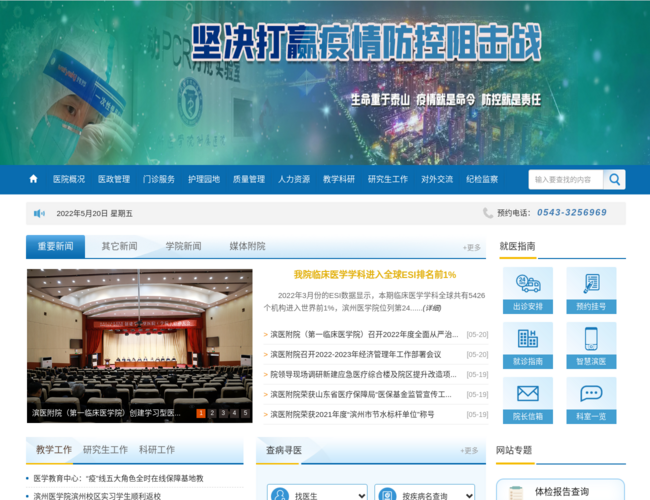Switch carousel to slide 2
650x500 pixels.
[x=212, y=413]
